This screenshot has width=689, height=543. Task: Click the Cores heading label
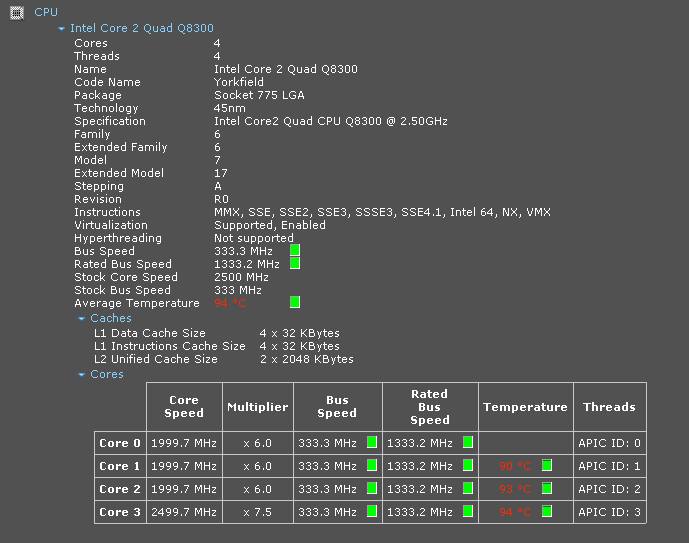pos(107,374)
